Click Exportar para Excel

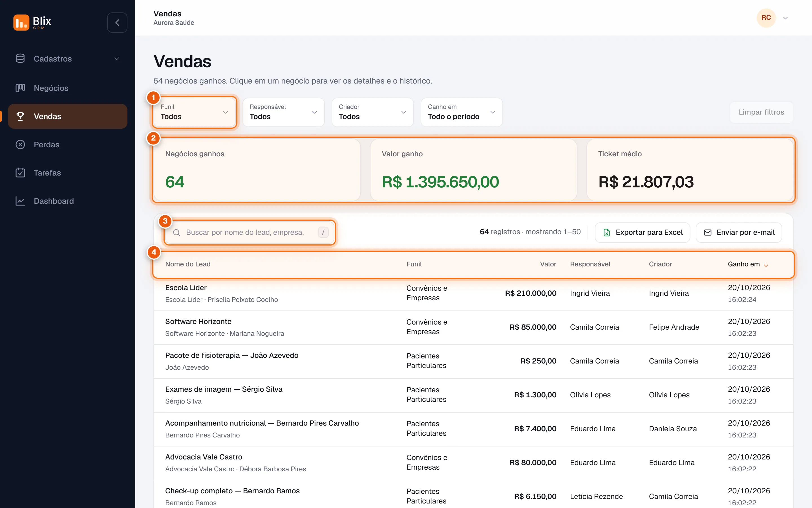[x=642, y=233]
